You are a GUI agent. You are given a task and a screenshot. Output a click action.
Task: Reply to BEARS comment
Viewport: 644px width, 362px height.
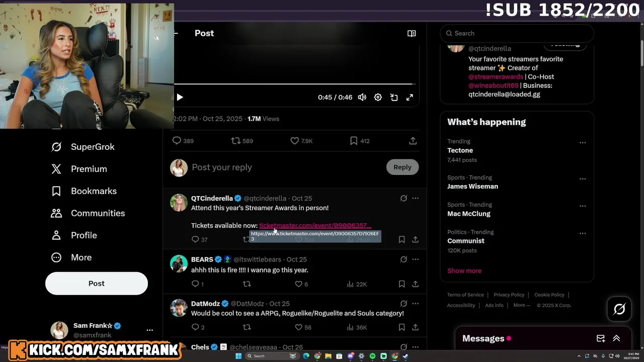click(x=197, y=284)
